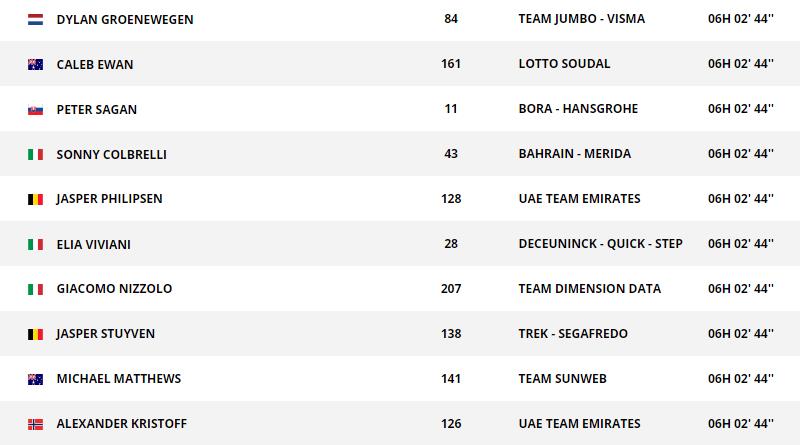Image resolution: width=800 pixels, height=445 pixels.
Task: Click the Slovakia flag beside Peter Sagan
Action: click(35, 110)
